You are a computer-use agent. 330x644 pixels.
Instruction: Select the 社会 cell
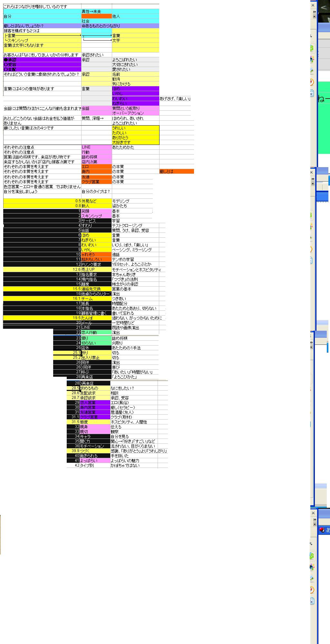tap(97, 21)
